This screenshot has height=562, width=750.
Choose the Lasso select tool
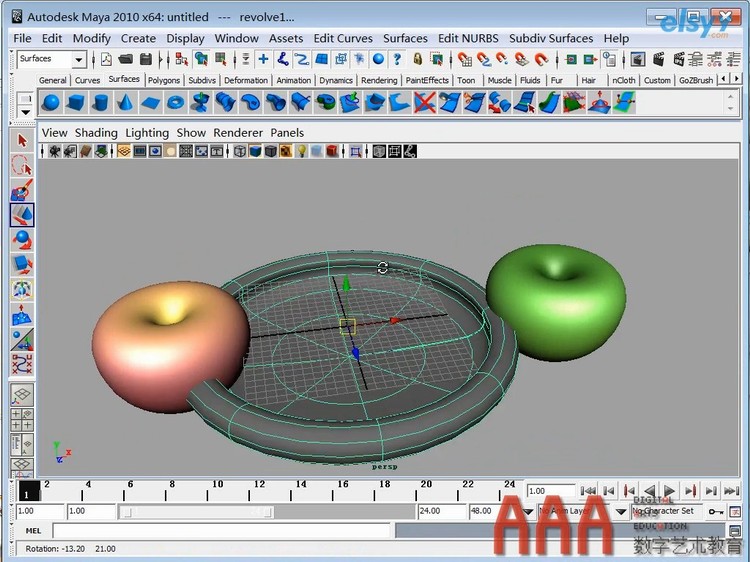point(22,165)
